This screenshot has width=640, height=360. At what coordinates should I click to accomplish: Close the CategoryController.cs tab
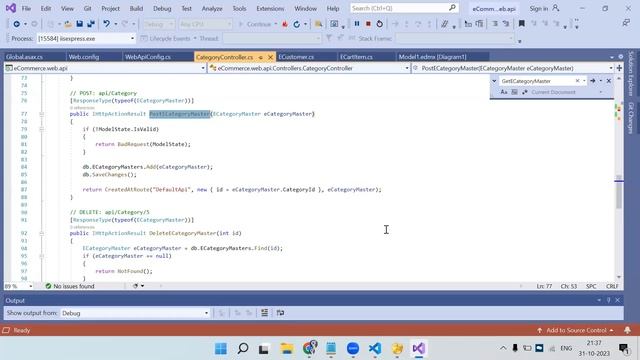pyautogui.click(x=270, y=57)
